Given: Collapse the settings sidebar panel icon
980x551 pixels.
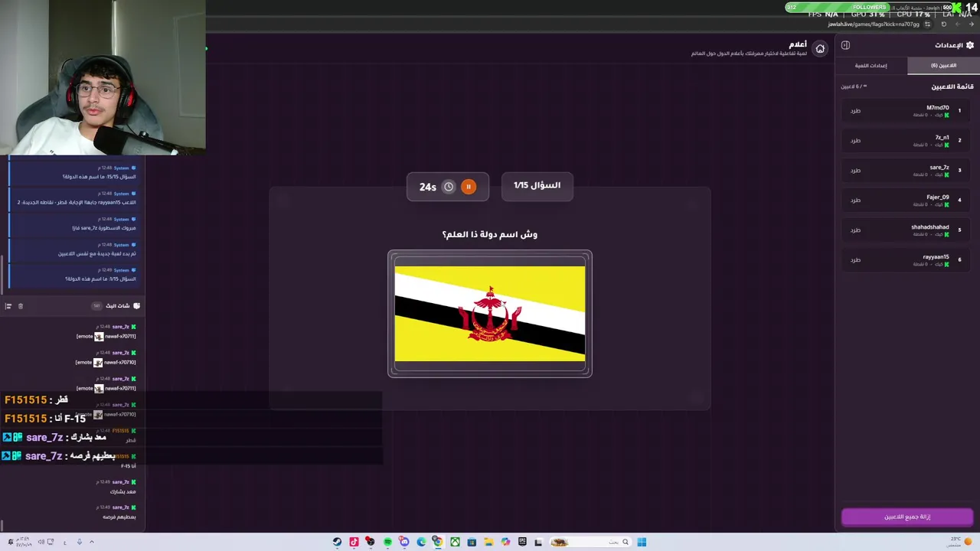Looking at the screenshot, I should [845, 45].
